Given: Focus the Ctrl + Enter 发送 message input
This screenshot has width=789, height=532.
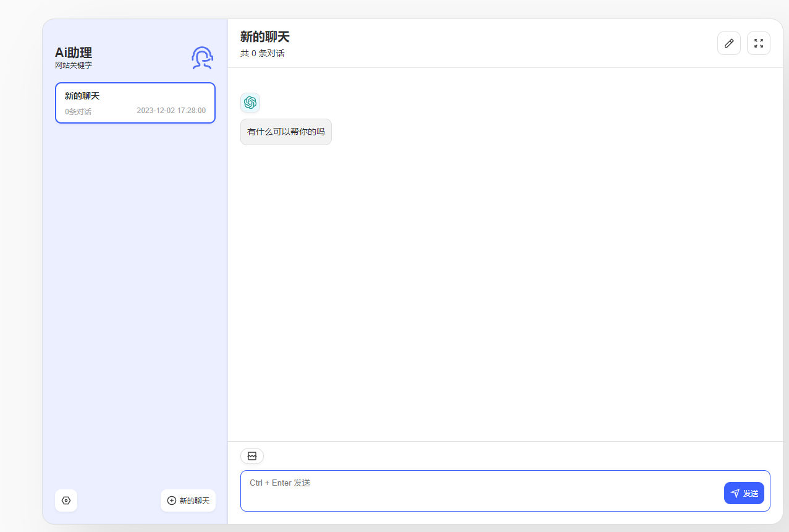Looking at the screenshot, I should [x=482, y=491].
